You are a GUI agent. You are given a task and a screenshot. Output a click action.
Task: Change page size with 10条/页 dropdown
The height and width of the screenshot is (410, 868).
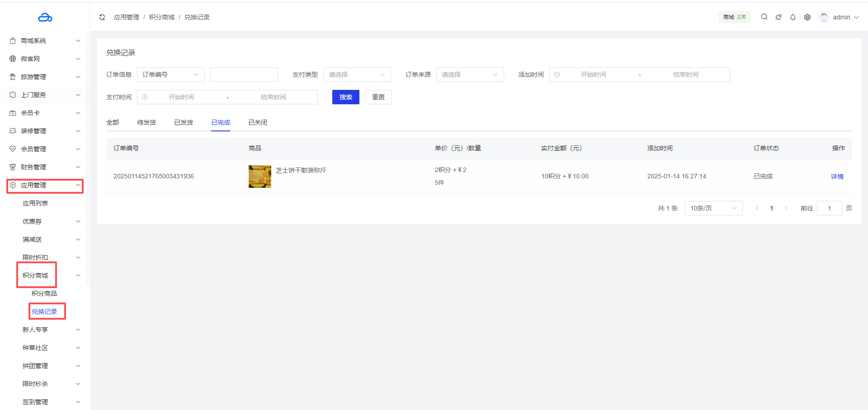click(713, 208)
